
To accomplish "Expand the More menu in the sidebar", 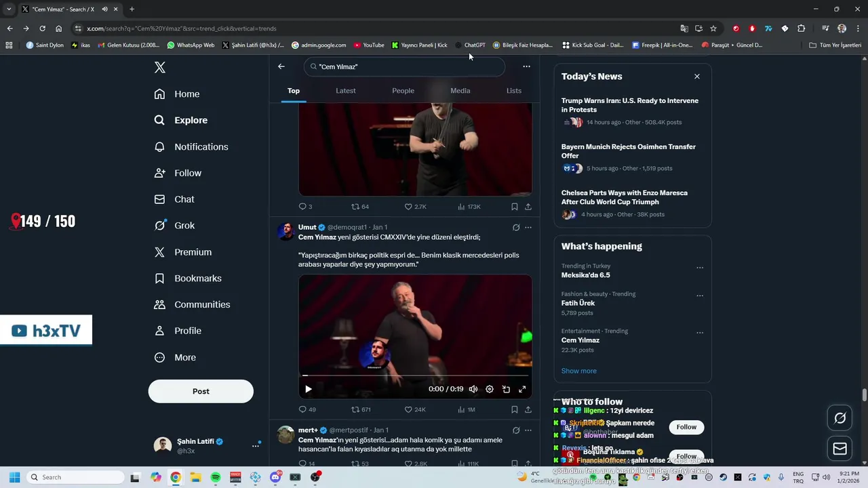I will [x=175, y=357].
